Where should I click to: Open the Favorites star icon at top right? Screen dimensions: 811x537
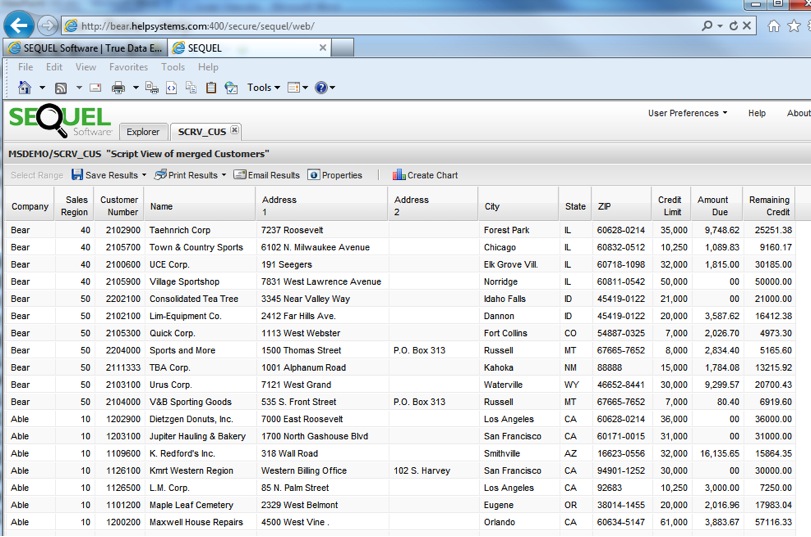794,26
